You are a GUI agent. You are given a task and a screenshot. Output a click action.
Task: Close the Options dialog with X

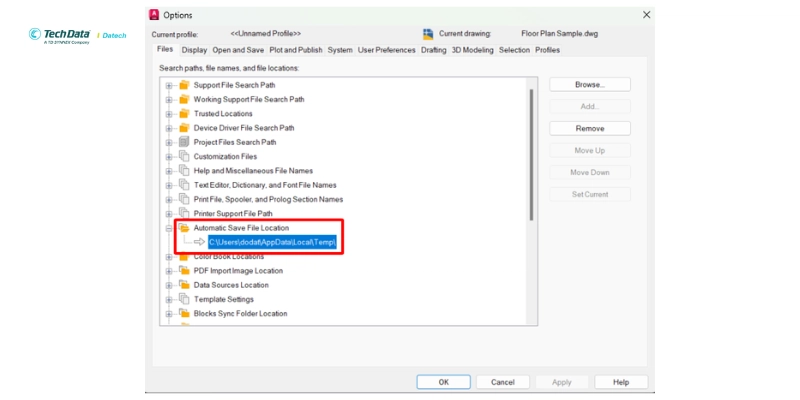pos(646,15)
